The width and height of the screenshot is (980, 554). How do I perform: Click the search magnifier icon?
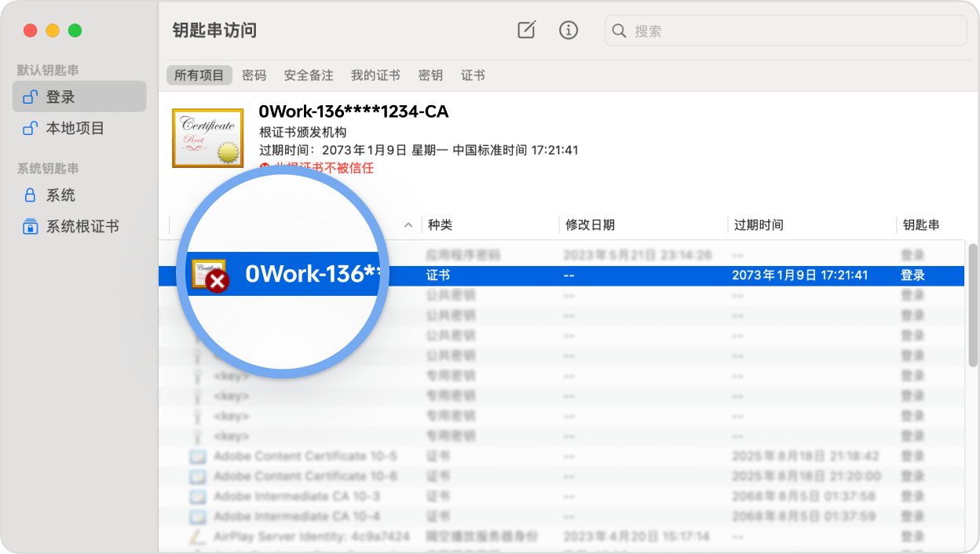pos(620,31)
